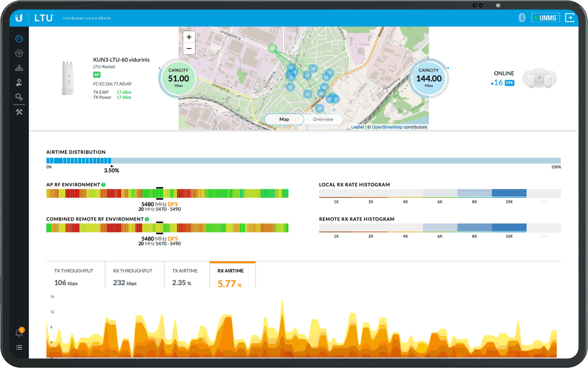Open the wireless settings sidebar icon

pos(19,53)
